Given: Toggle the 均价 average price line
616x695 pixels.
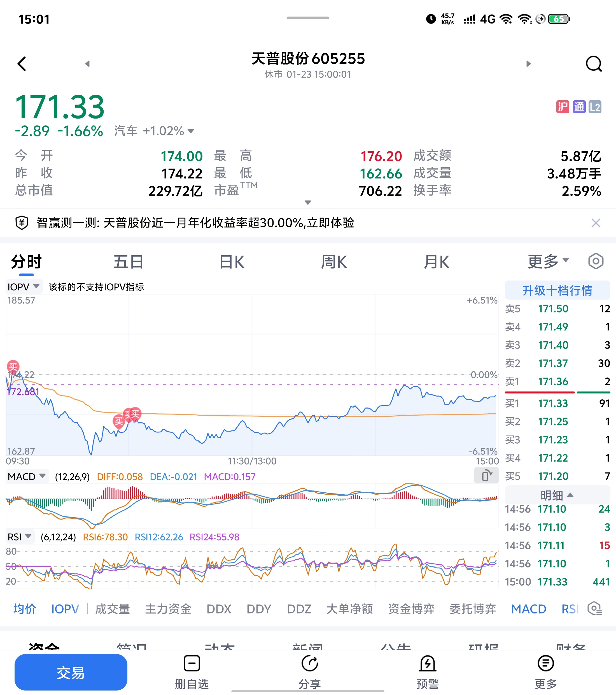Looking at the screenshot, I should click(x=24, y=609).
